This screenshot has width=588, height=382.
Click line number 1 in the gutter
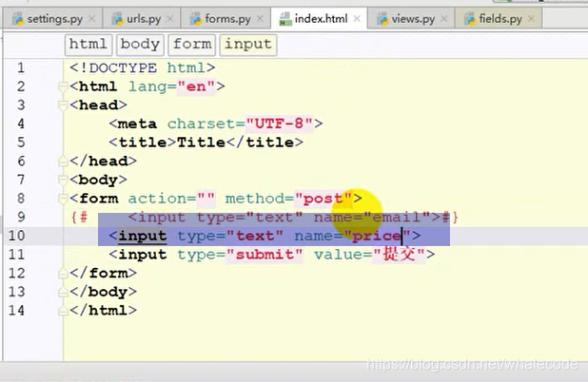[x=21, y=67]
